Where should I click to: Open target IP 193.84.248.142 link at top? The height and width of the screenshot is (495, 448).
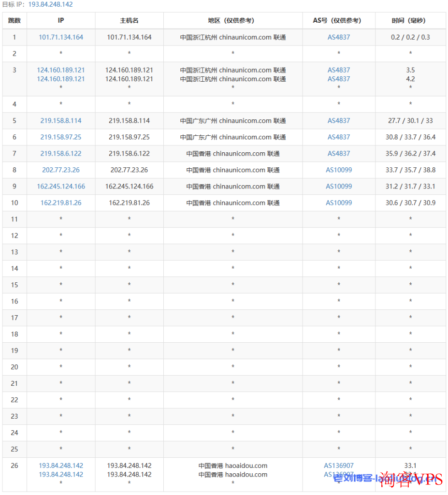coord(51,4)
